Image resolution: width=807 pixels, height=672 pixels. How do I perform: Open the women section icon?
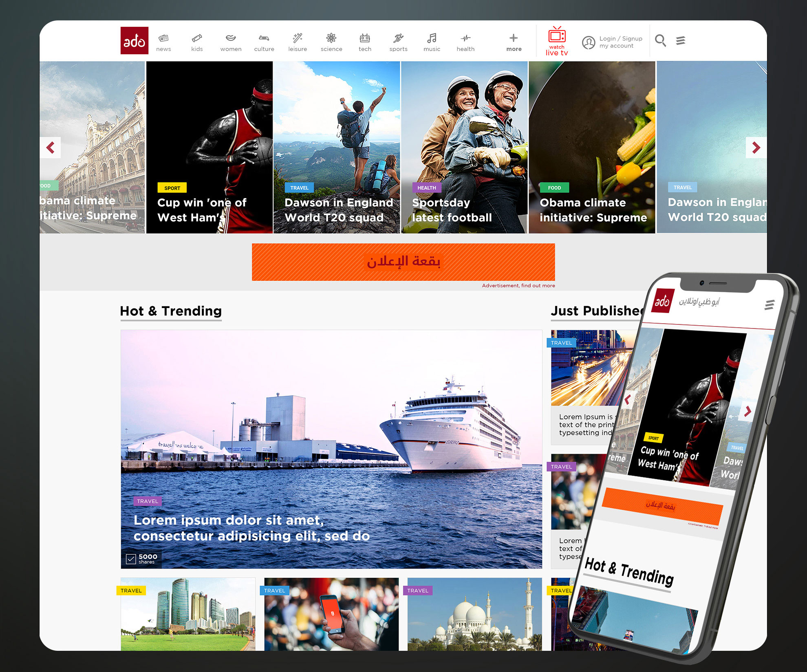pos(231,38)
